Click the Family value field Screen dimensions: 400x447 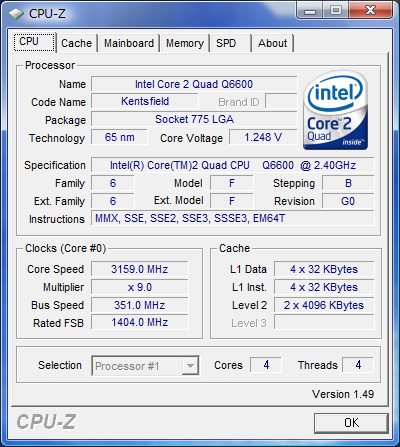click(113, 183)
